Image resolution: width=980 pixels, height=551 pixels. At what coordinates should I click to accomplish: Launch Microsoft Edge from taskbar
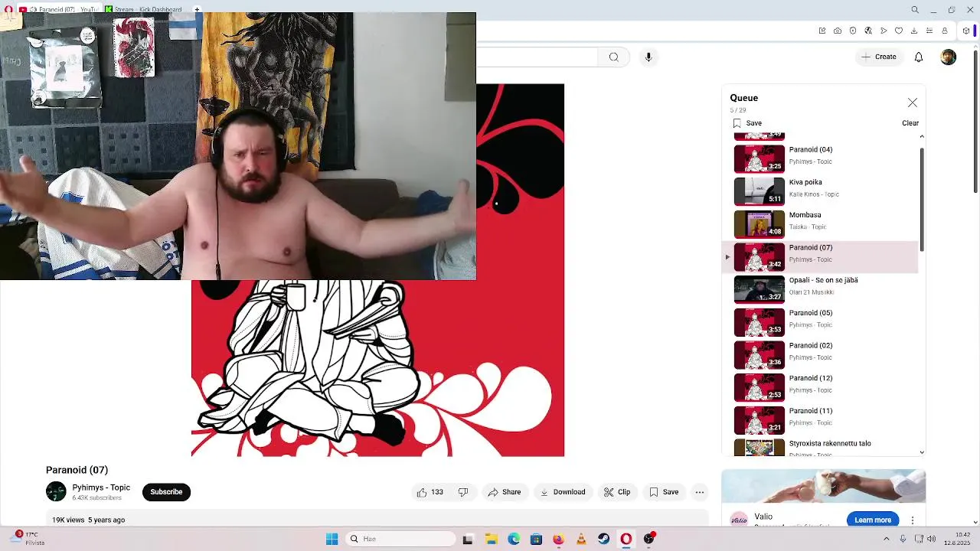coord(514,539)
